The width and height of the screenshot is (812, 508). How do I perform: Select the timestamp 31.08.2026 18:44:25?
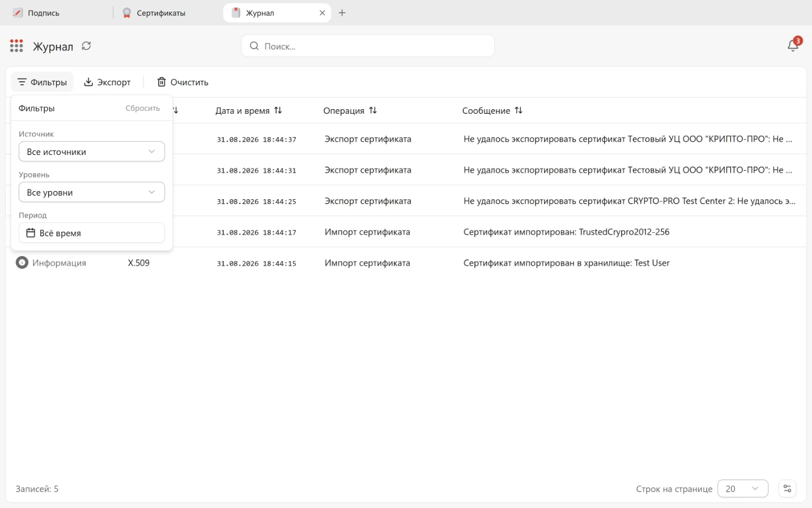(256, 201)
